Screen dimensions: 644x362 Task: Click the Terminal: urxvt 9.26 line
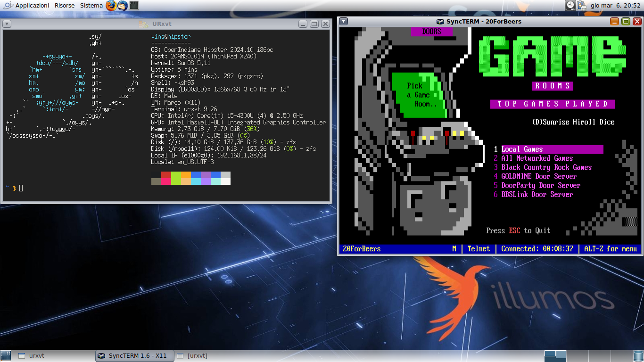click(x=184, y=109)
